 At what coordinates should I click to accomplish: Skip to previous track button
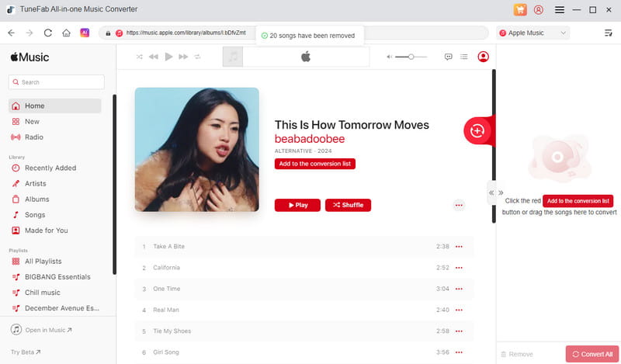pos(153,57)
